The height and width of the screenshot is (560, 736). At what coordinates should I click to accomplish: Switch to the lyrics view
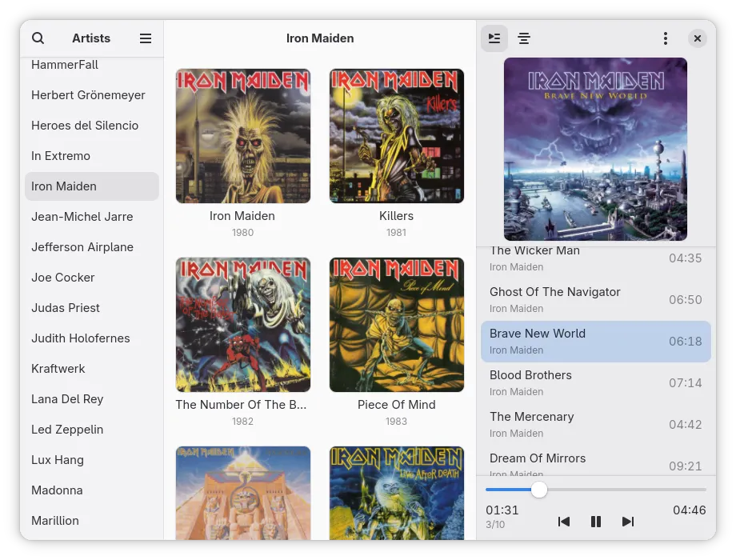coord(524,38)
